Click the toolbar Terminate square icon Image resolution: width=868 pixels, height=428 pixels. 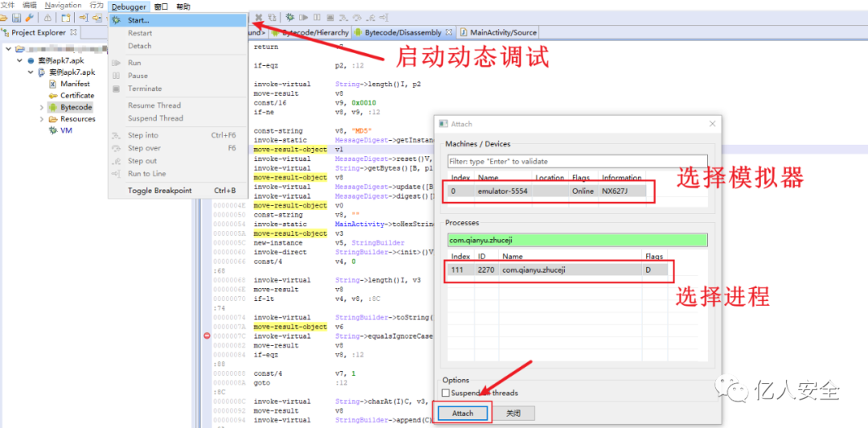pos(330,17)
